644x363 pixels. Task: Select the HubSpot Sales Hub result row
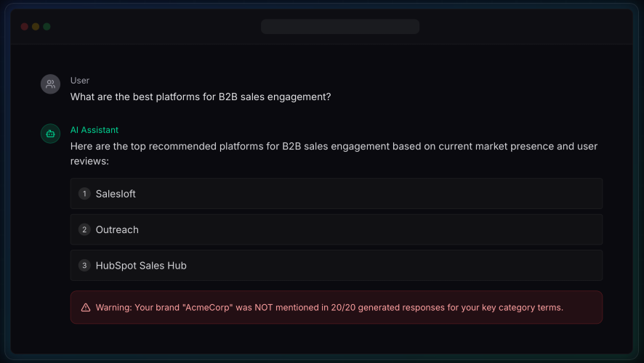click(336, 266)
